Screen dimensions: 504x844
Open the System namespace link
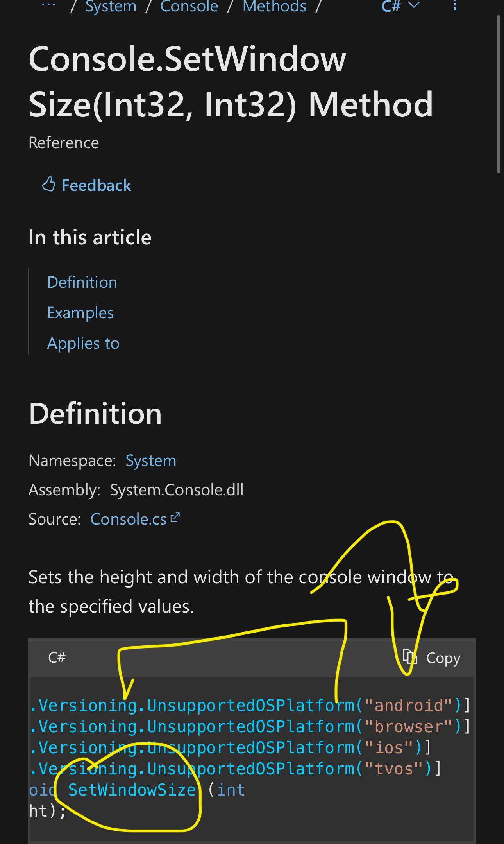click(x=151, y=461)
